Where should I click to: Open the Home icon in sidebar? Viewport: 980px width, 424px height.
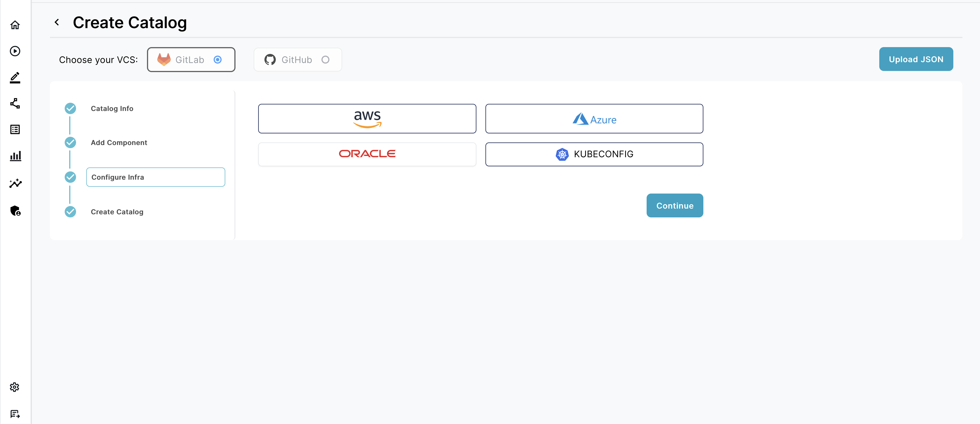pos(15,25)
